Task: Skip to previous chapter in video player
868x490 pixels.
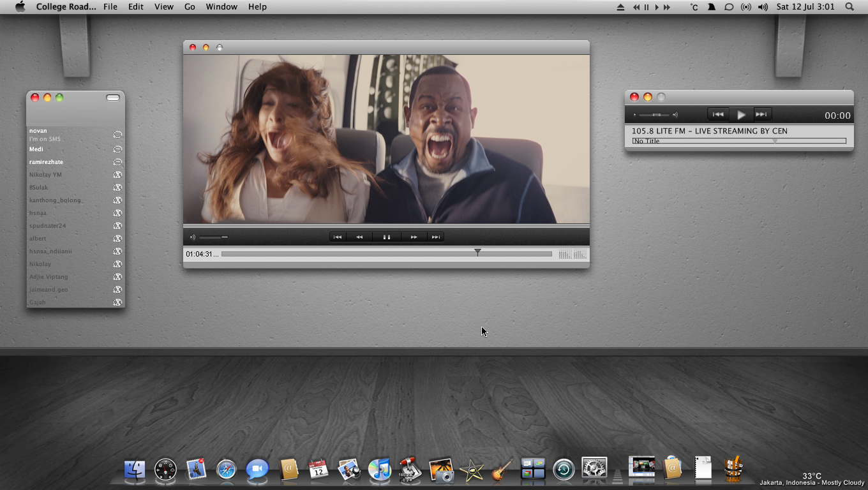Action: coord(338,237)
